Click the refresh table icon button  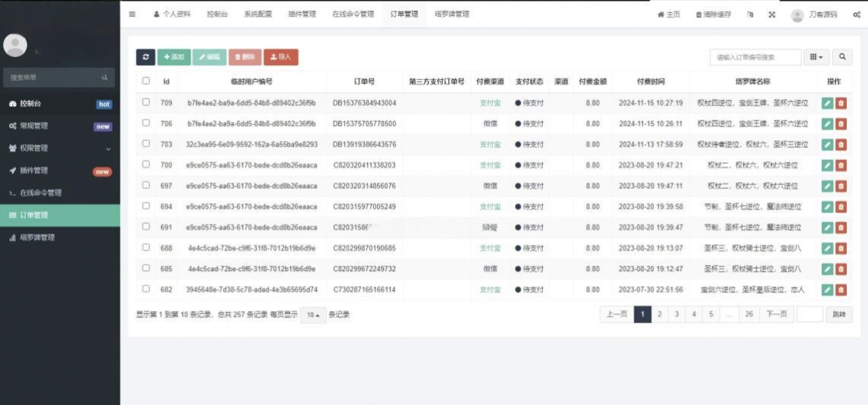[x=145, y=57]
